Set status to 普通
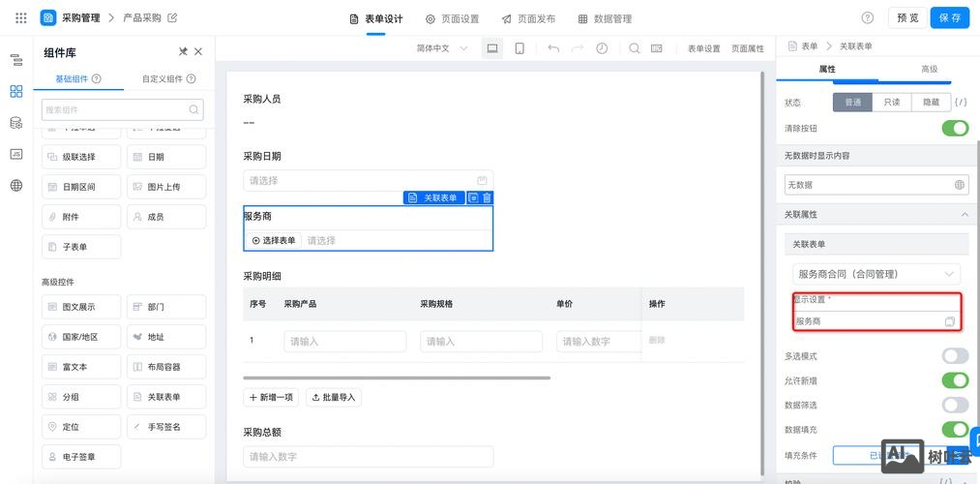 (x=852, y=102)
